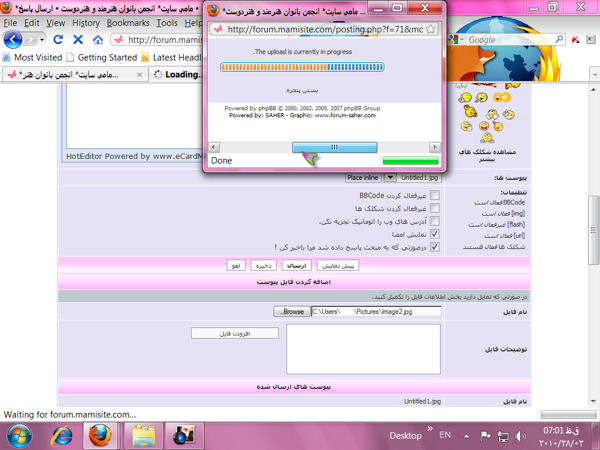Click the Place inline button
Viewport: 600px width, 450px height.
[x=362, y=178]
